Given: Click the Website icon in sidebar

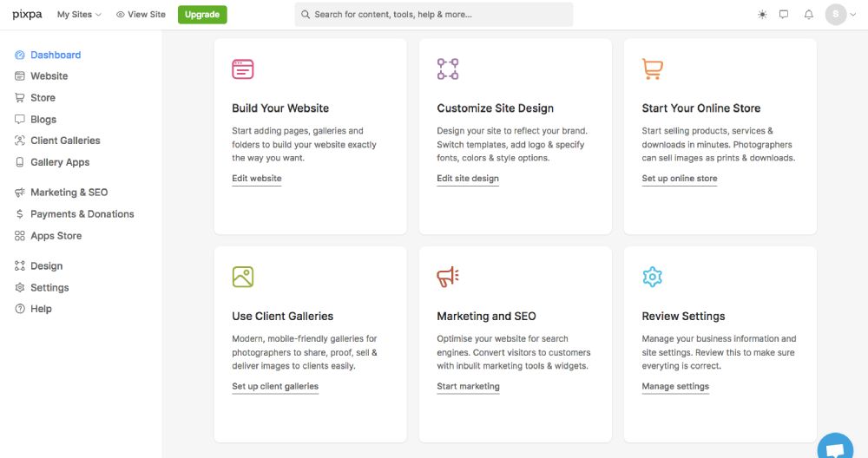Looking at the screenshot, I should 20,76.
